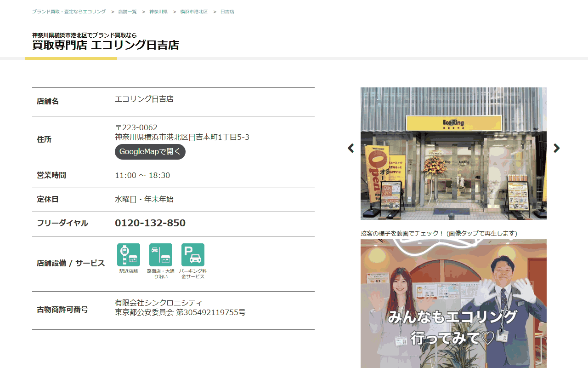Screen dimensions: 588x368
Task: Click the 営業時間 row label
Action: coord(51,175)
